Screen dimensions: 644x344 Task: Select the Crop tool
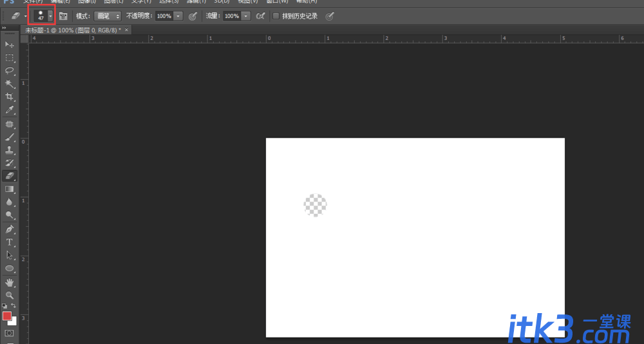10,97
